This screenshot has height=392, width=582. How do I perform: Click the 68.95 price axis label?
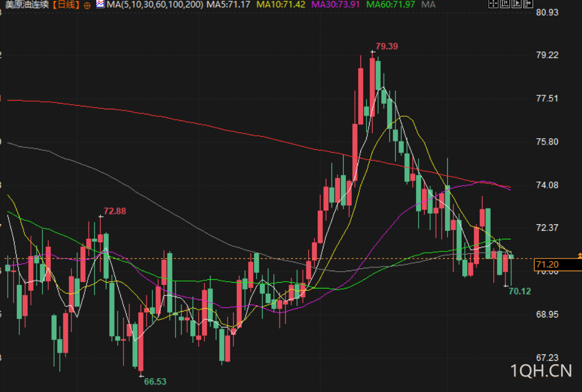[547, 315]
